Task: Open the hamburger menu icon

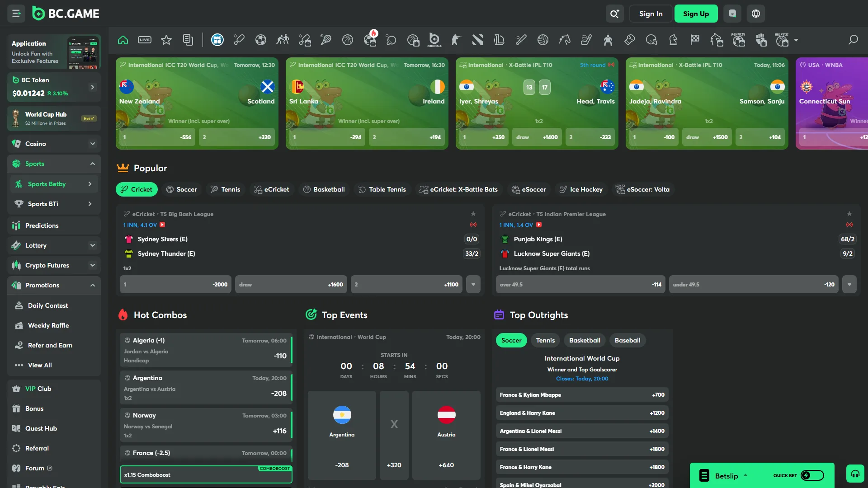Action: point(16,14)
